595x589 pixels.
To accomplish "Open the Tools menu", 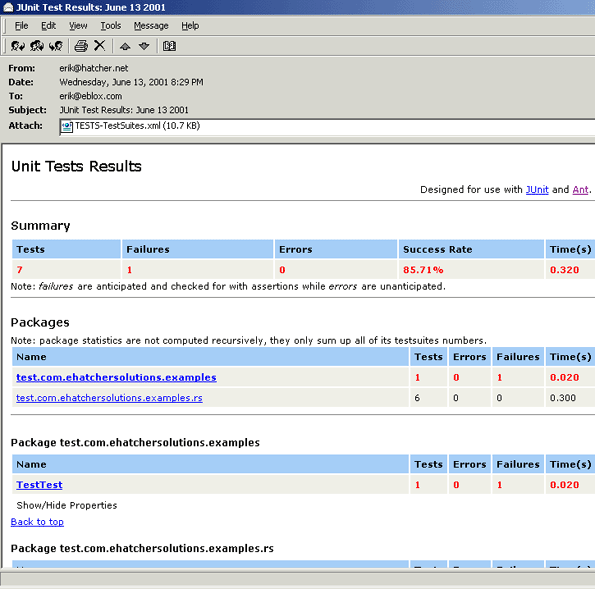I will pos(111,26).
